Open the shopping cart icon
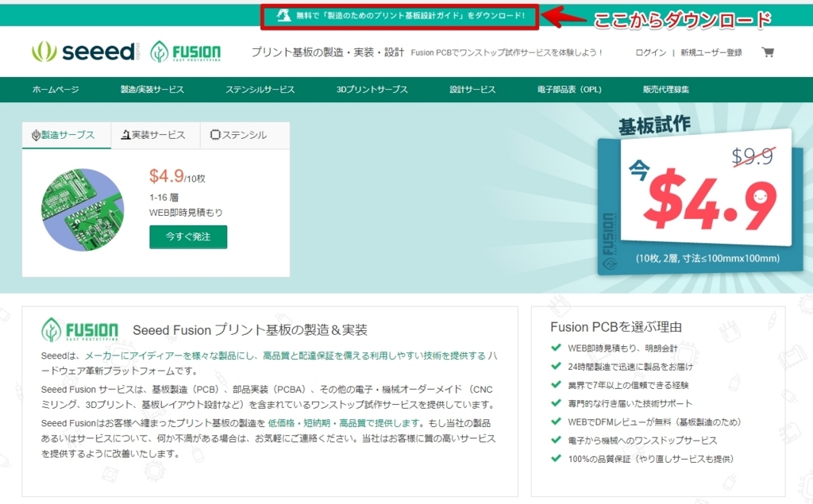The image size is (813, 504). pos(768,52)
